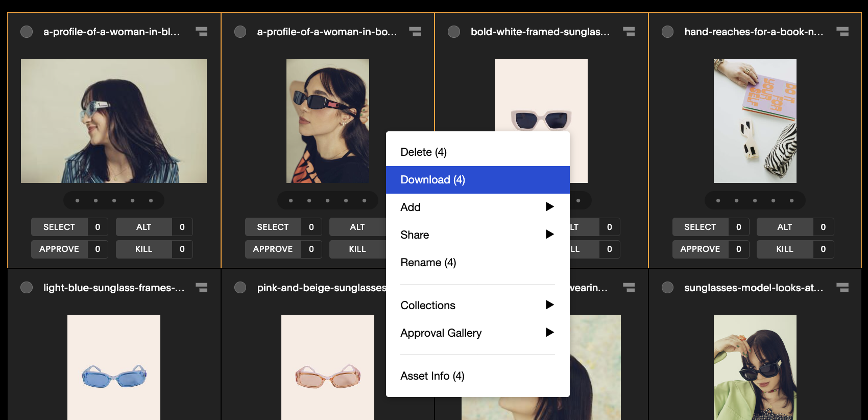Toggle selection circle for a-profile-of-a-woman-in-bl
The width and height of the screenshot is (868, 420).
[27, 32]
